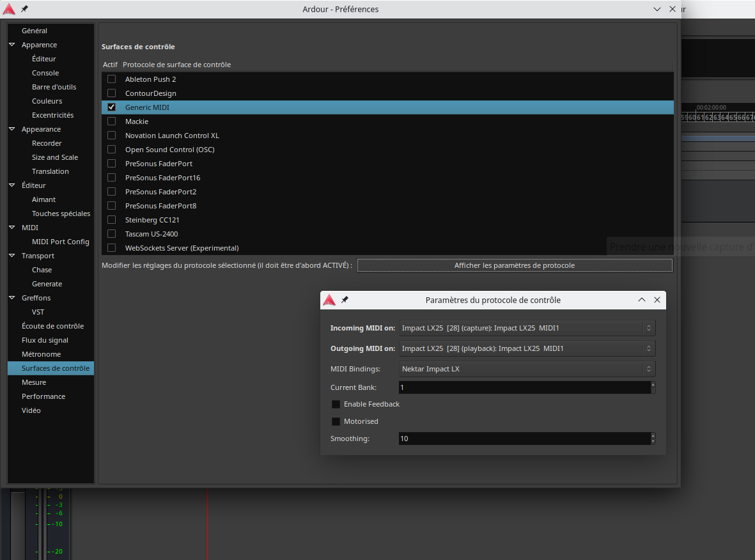This screenshot has height=560, width=755.
Task: Select Generate under Transport
Action: pyautogui.click(x=47, y=284)
